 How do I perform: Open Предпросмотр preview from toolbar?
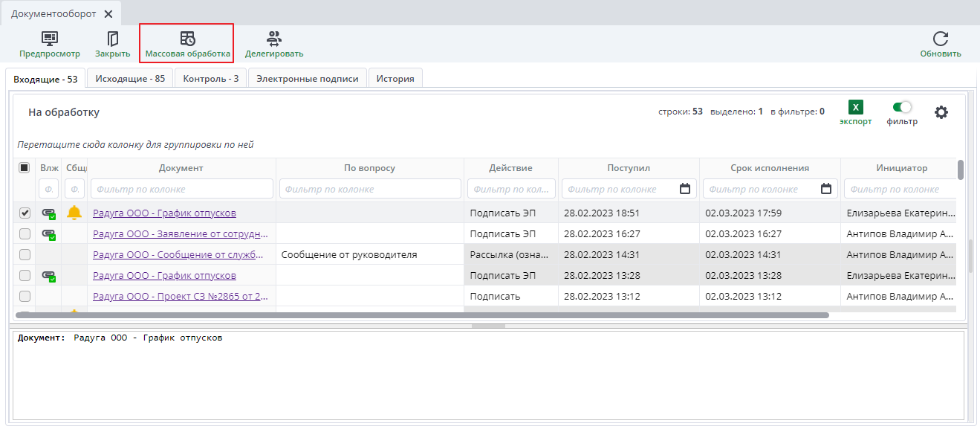coord(50,45)
